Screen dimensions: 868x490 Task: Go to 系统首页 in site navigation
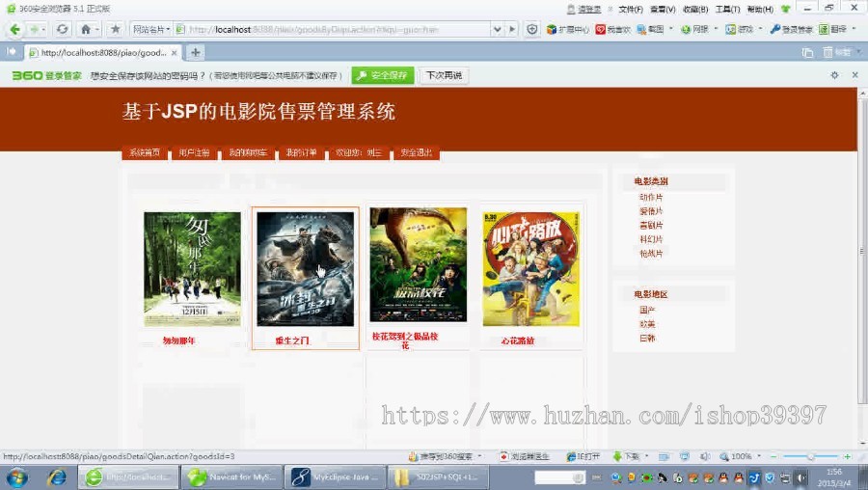point(145,152)
